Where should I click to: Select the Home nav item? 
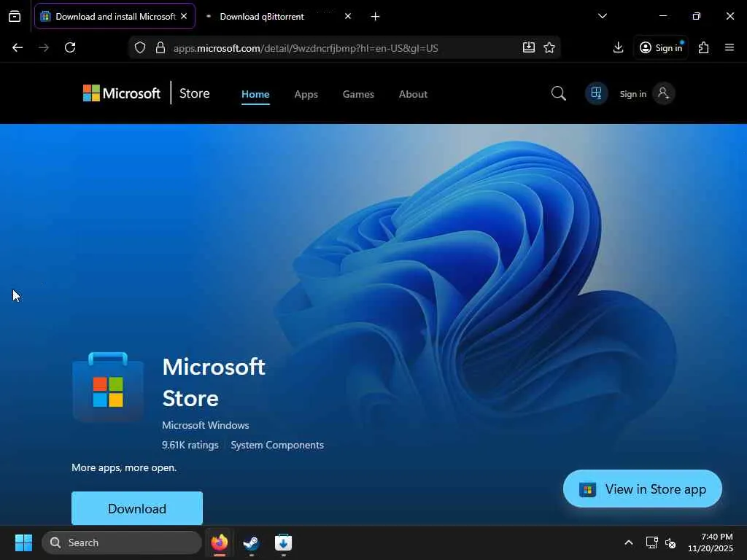(x=255, y=94)
